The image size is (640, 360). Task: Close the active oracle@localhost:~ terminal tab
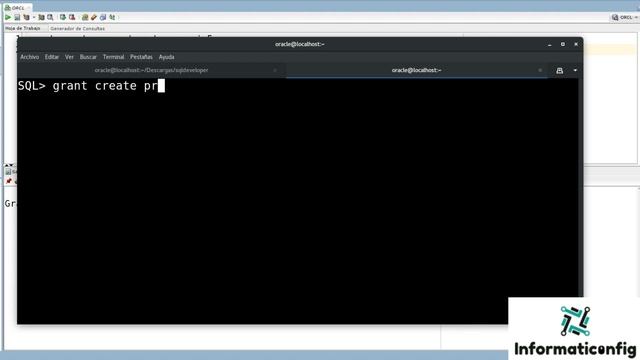click(x=540, y=70)
